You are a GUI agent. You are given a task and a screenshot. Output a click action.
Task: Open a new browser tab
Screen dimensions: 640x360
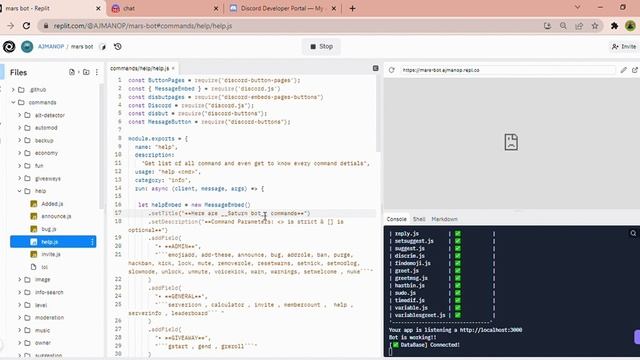[x=353, y=8]
